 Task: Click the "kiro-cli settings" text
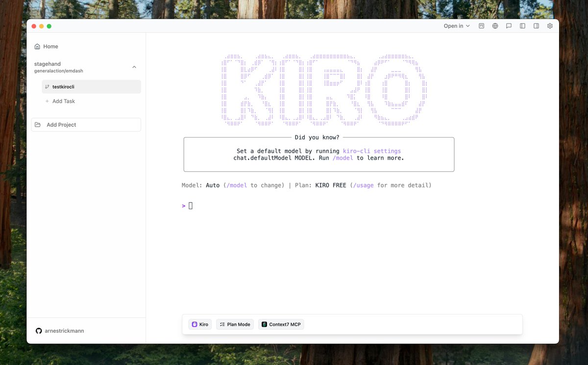(x=372, y=151)
